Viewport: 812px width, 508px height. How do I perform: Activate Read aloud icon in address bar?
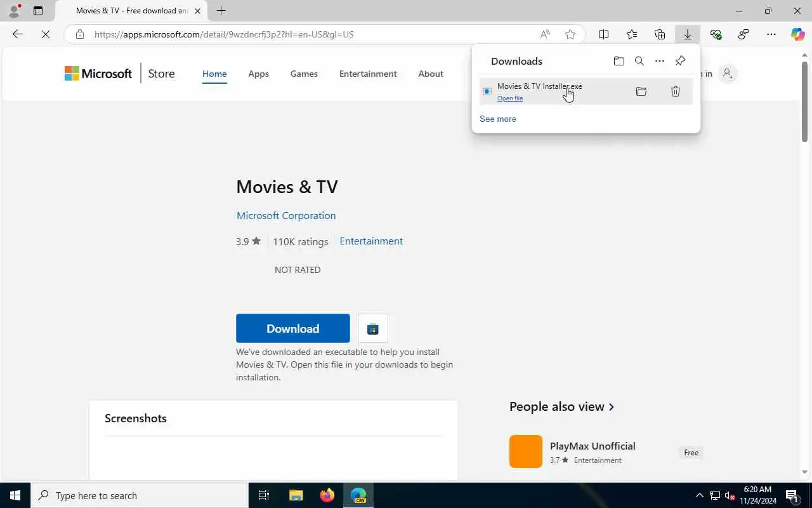[x=545, y=34]
